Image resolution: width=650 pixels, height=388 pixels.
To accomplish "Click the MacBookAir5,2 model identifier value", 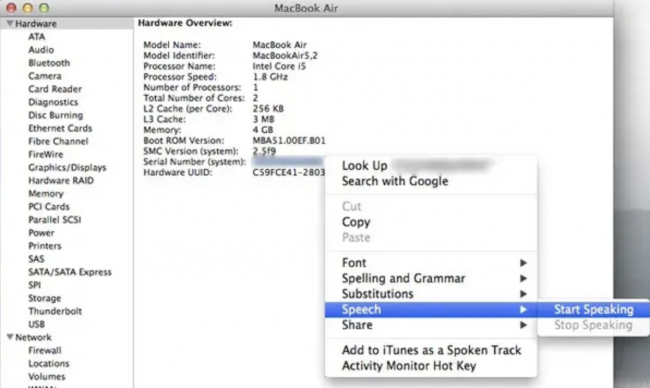I will 285,56.
